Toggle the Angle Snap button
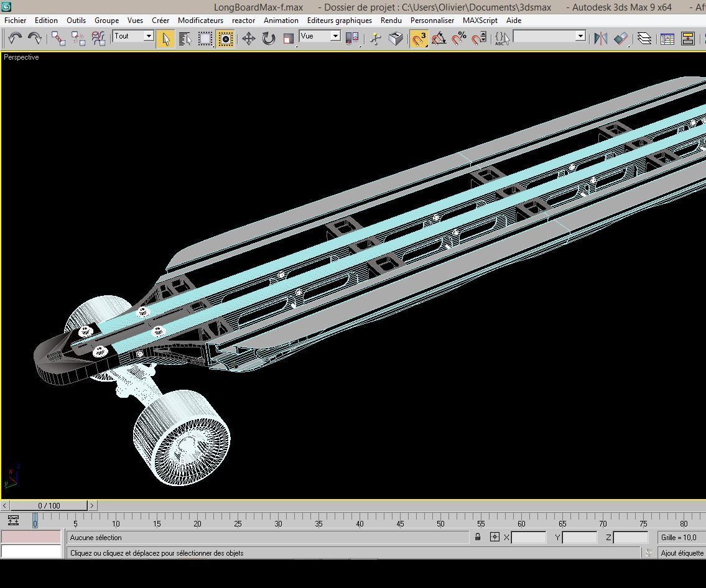 [439, 39]
